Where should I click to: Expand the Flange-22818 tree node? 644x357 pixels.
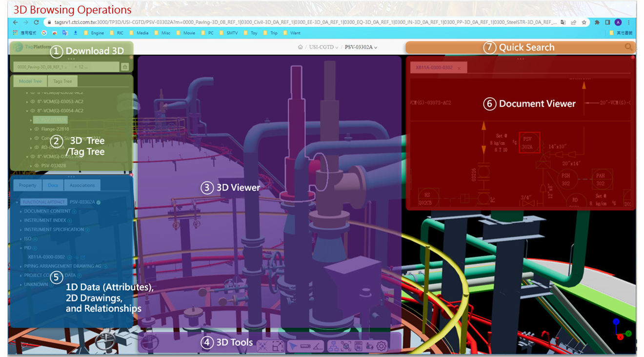[x=31, y=129]
